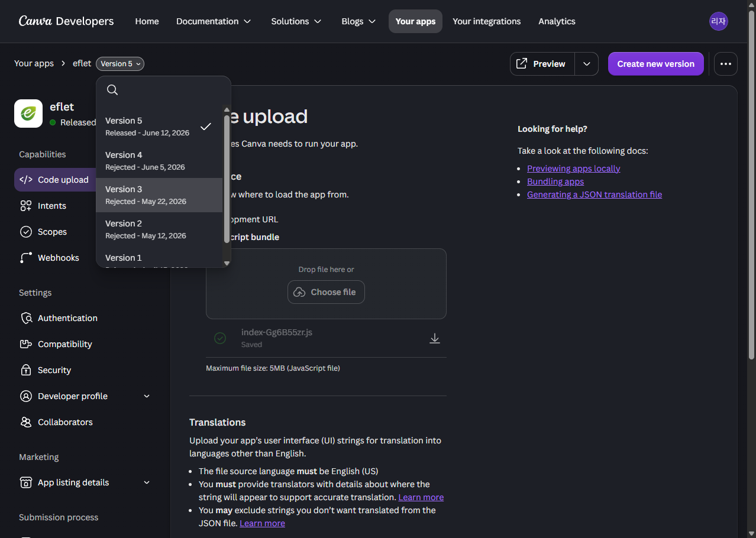The width and height of the screenshot is (756, 538).
Task: Click the Webhooks icon in sidebar
Action: pos(26,258)
